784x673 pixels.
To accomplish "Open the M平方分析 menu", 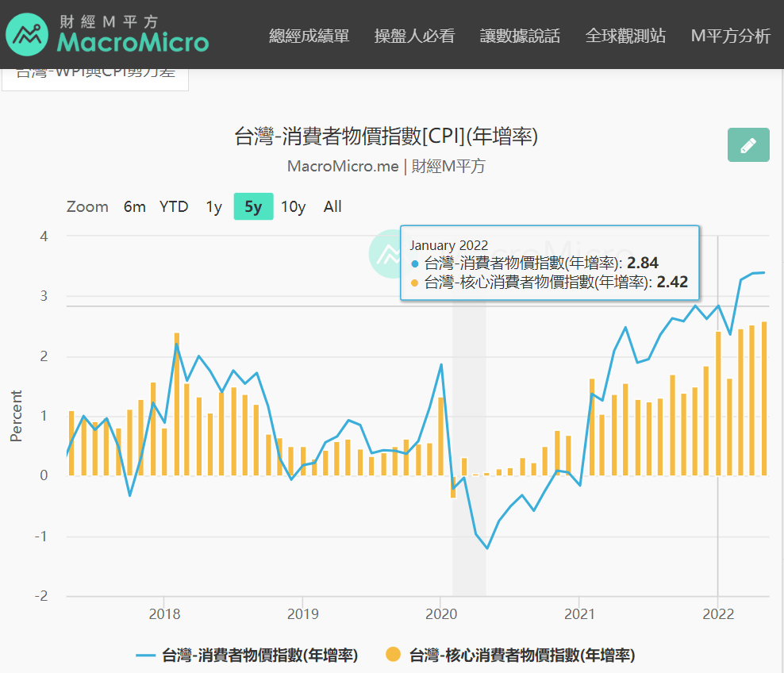I will (730, 36).
